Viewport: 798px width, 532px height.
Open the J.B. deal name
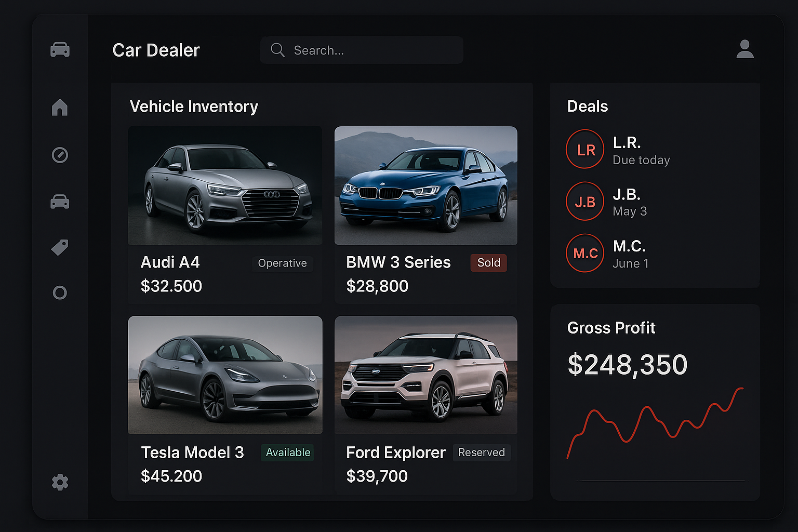point(627,194)
